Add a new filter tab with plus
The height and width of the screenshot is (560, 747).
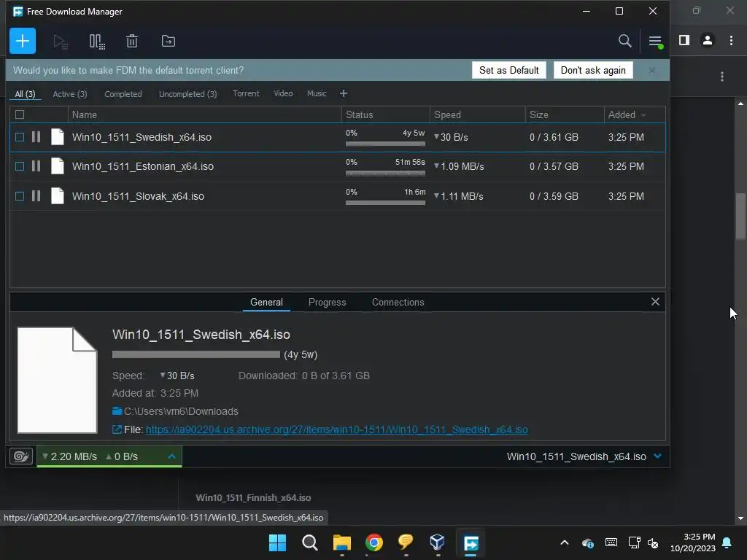pos(344,94)
